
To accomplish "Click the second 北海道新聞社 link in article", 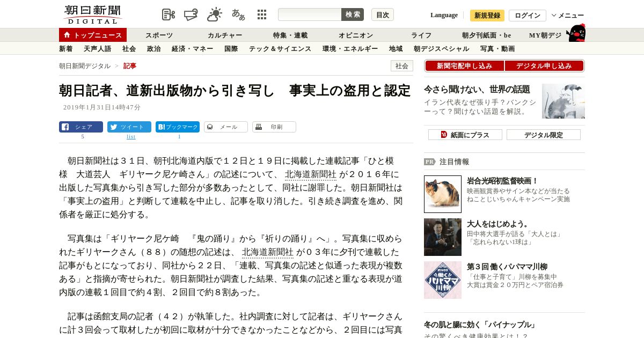I will (268, 252).
